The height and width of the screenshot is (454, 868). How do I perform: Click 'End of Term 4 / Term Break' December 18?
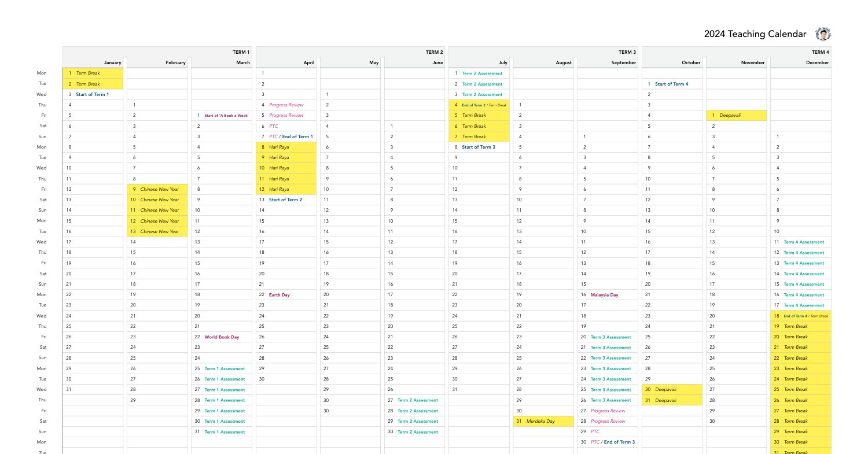coord(806,316)
